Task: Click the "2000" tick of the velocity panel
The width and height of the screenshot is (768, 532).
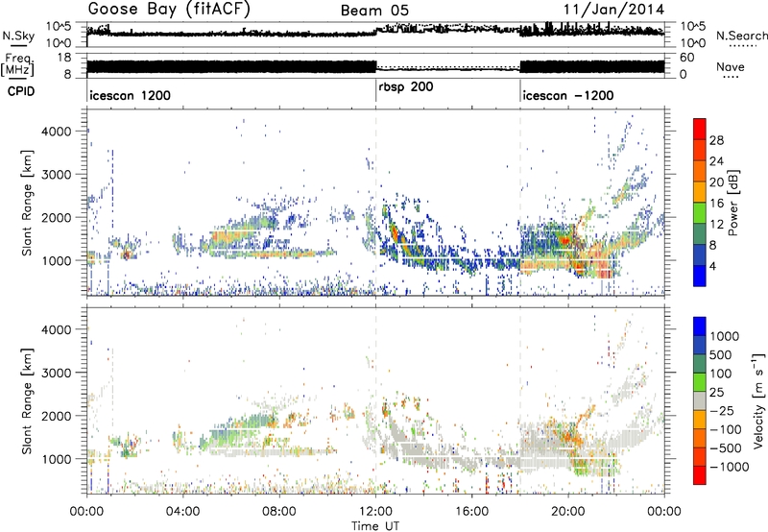Action: point(57,416)
